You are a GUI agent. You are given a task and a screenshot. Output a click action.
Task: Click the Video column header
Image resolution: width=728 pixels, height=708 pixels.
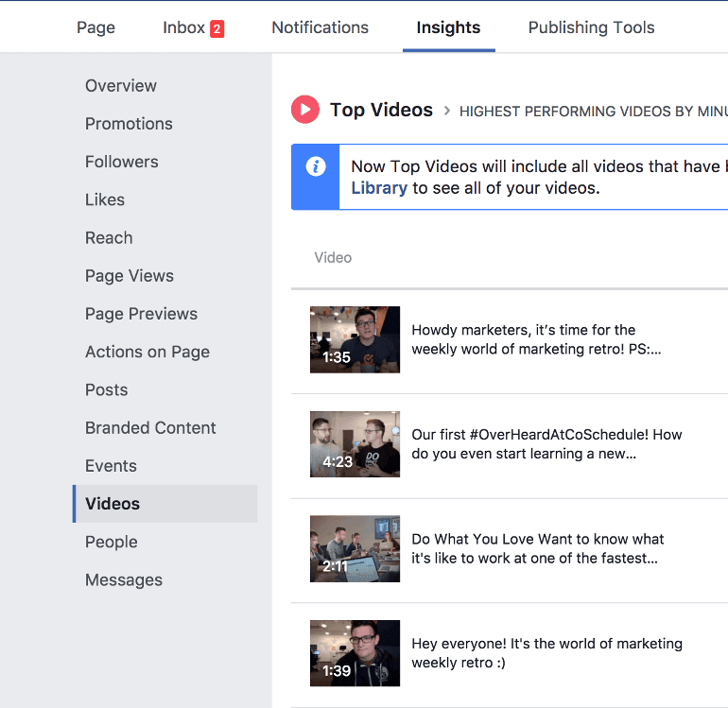pyautogui.click(x=333, y=257)
